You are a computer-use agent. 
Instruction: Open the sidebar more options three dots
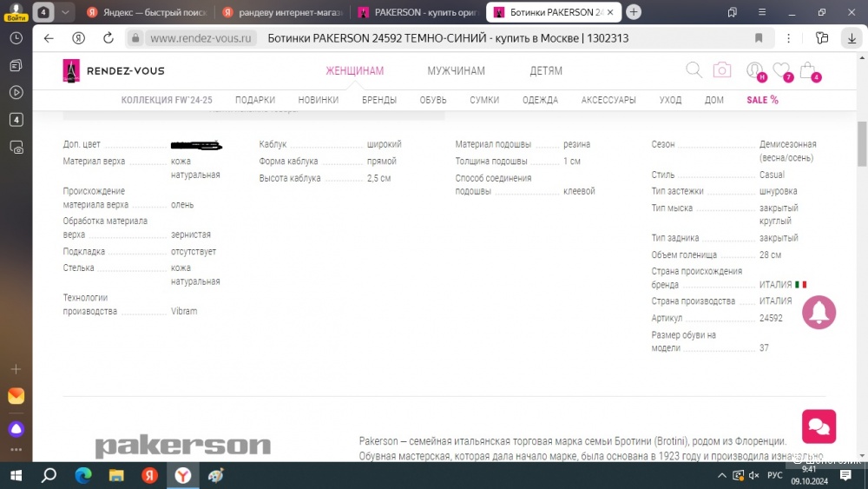pyautogui.click(x=16, y=450)
